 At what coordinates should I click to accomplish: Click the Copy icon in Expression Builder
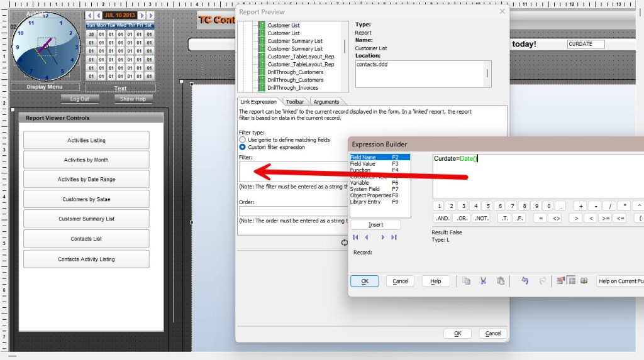[466, 281]
